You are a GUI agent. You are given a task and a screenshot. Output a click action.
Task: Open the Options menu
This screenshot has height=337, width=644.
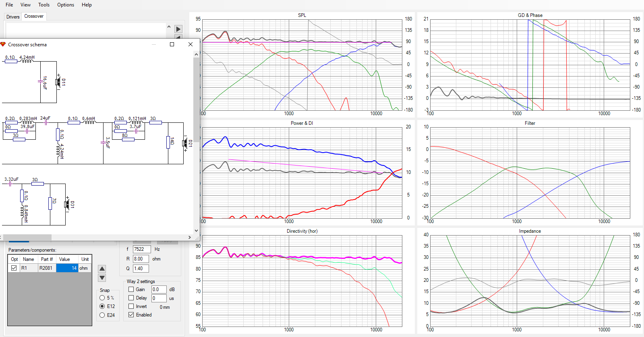coord(66,5)
